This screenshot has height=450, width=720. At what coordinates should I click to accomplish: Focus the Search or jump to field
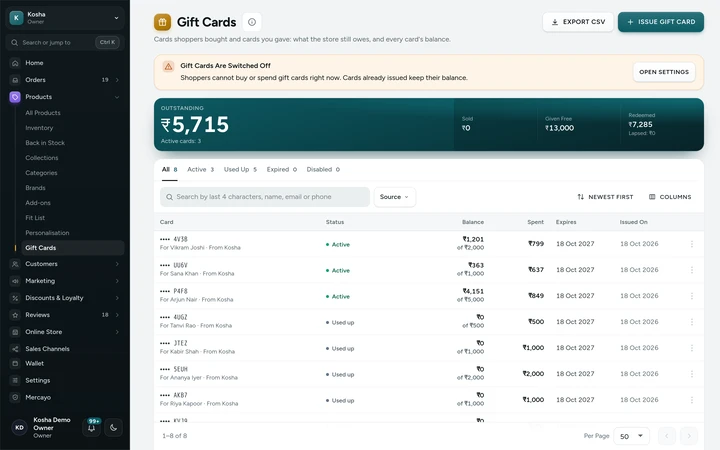click(x=65, y=42)
